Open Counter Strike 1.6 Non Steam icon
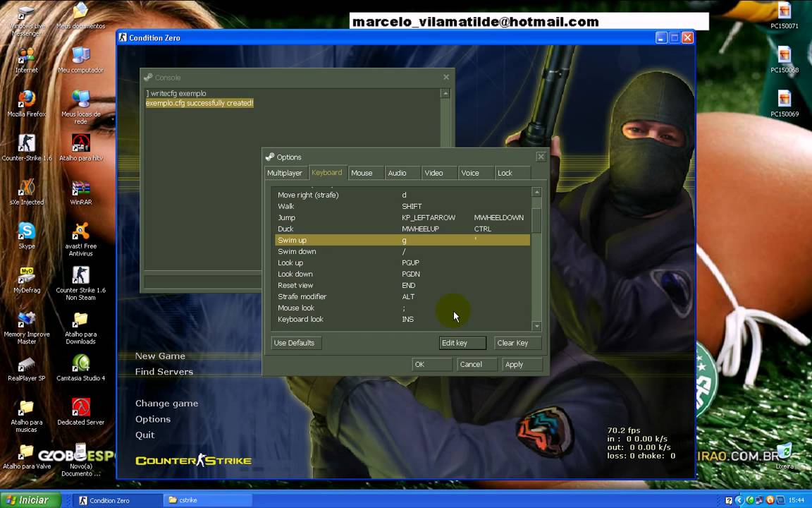Image resolution: width=812 pixels, height=508 pixels. pos(80,284)
